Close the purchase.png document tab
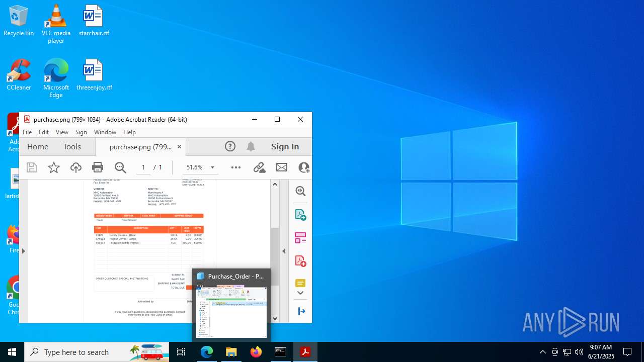 (179, 147)
